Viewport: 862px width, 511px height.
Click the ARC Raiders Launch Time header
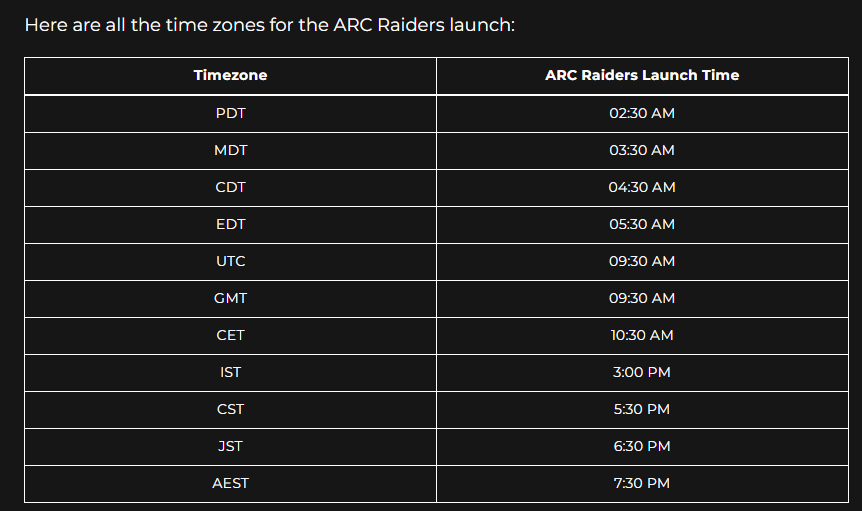pyautogui.click(x=642, y=75)
